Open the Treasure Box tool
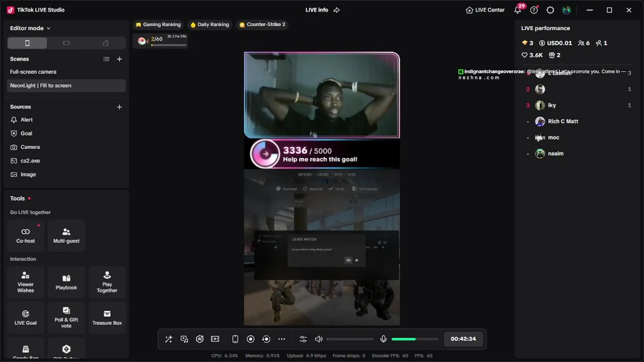The height and width of the screenshot is (362, 644). pos(107,318)
